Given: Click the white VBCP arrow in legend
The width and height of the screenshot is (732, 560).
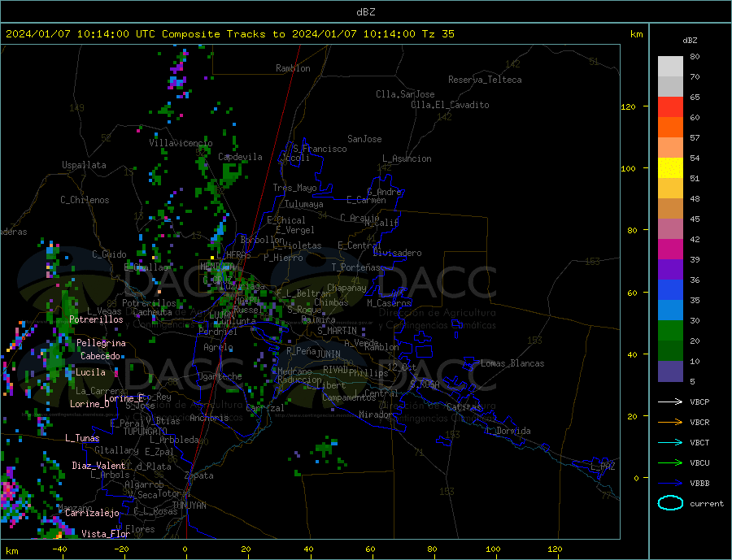Looking at the screenshot, I should click(670, 402).
